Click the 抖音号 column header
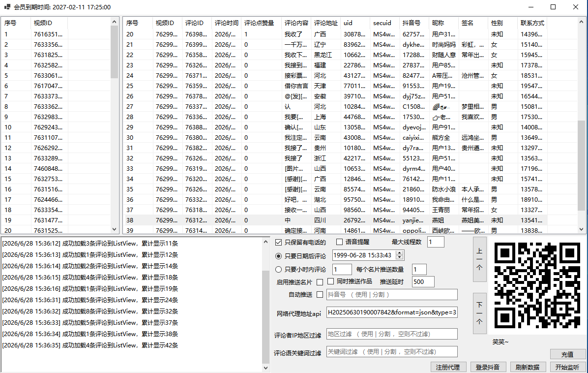588x373 pixels. coord(414,23)
